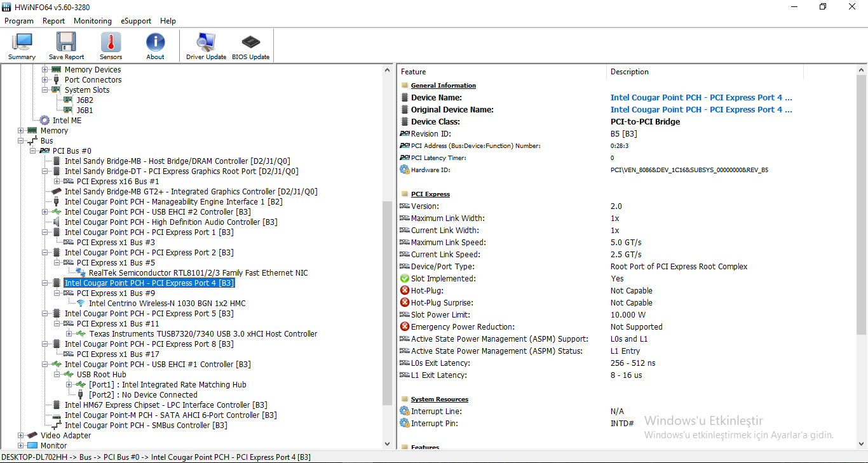Expand the Memory Devices node
This screenshot has height=463, width=868.
(44, 69)
